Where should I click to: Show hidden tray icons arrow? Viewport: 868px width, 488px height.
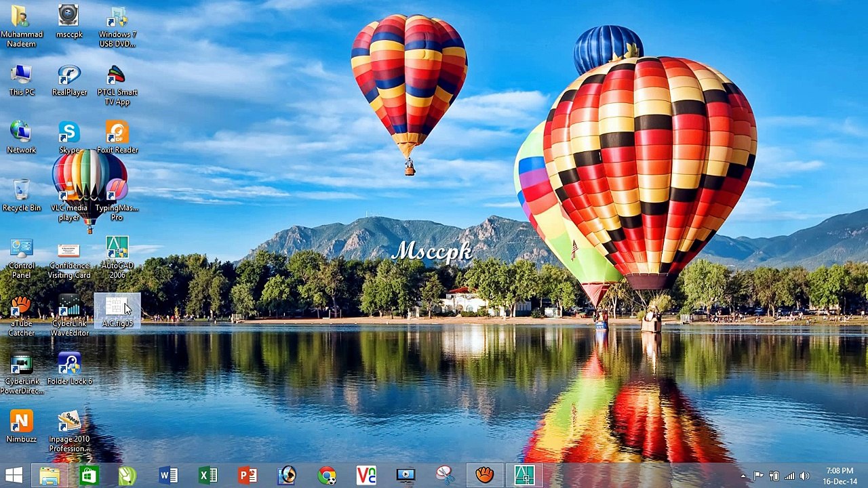pos(744,476)
